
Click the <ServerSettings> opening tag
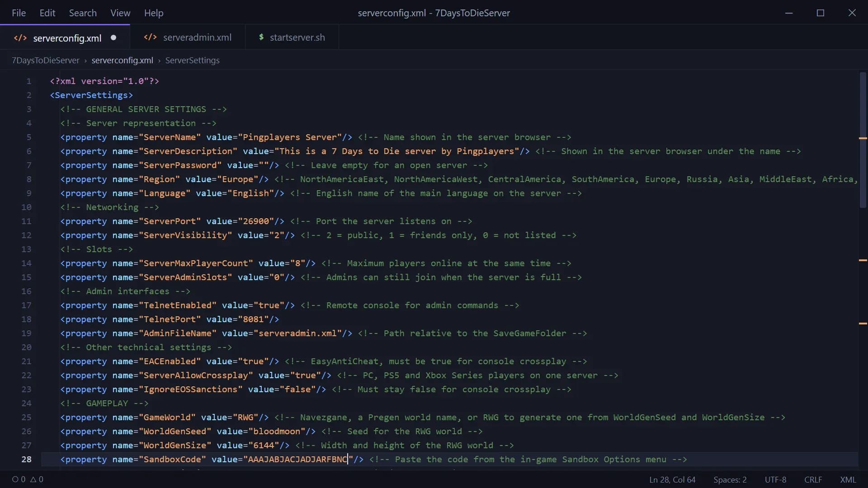(91, 95)
